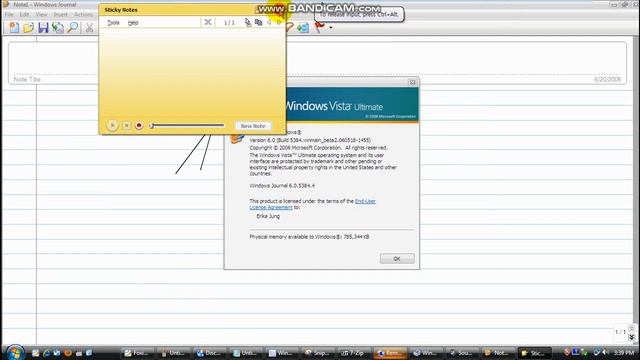Image resolution: width=640 pixels, height=360 pixels.
Task: Switch to the Disc... taskbar button
Action: pos(209,353)
